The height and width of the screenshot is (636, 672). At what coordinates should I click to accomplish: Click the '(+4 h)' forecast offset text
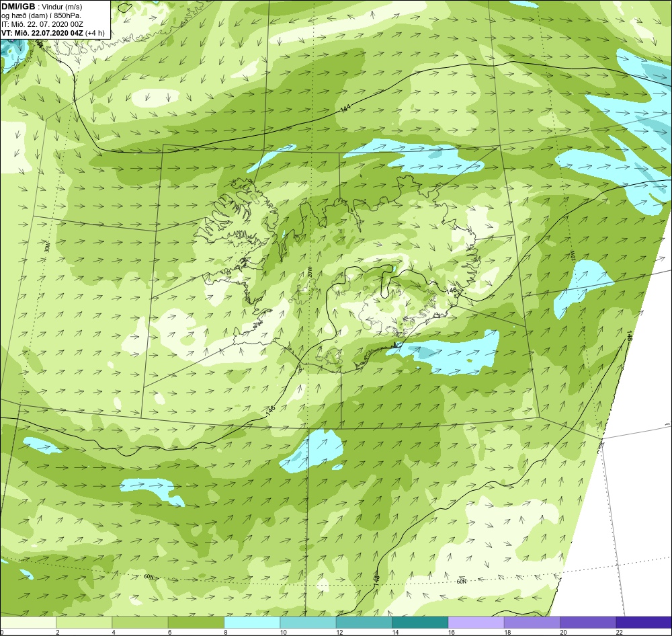click(95, 33)
